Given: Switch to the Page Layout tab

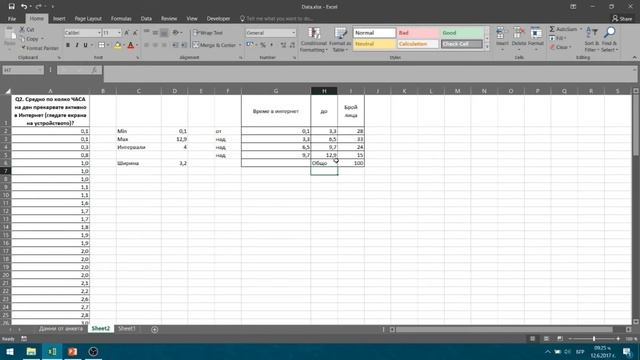Looking at the screenshot, I should click(88, 19).
